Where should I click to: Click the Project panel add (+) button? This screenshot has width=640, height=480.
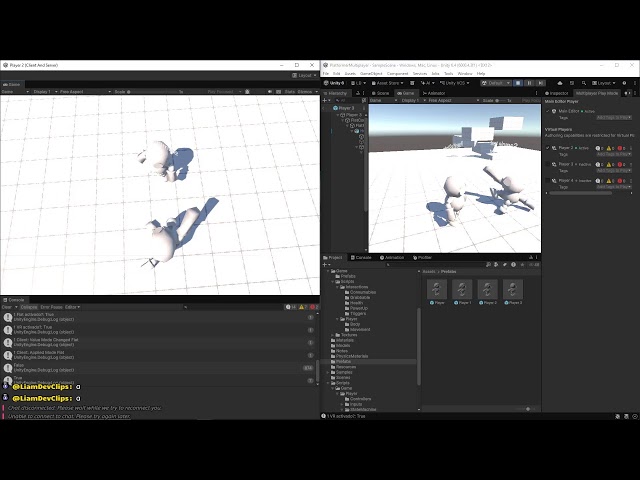pos(327,264)
